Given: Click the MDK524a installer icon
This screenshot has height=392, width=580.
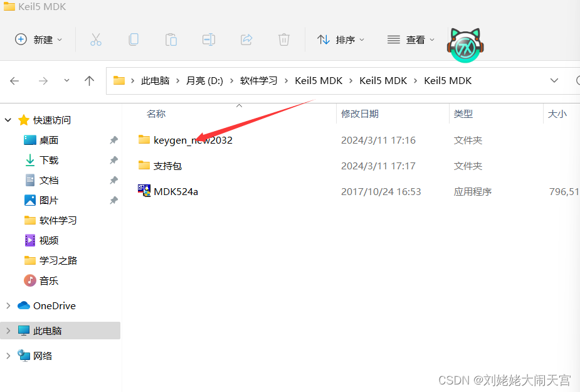Looking at the screenshot, I should coord(144,191).
